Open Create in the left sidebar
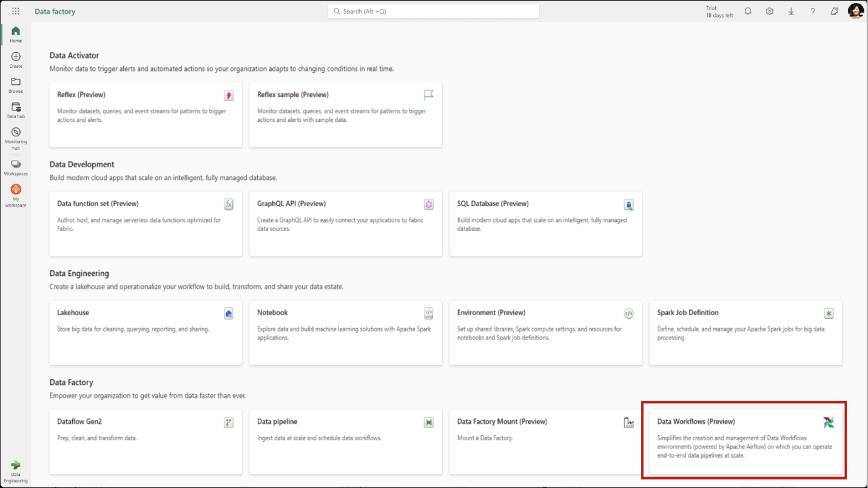This screenshot has width=868, height=488. [x=16, y=60]
